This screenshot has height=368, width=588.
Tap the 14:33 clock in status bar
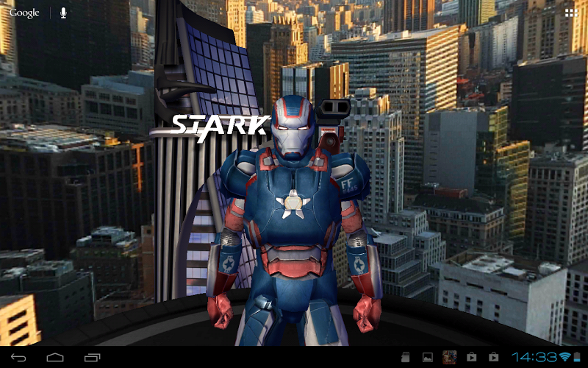pyautogui.click(x=534, y=357)
